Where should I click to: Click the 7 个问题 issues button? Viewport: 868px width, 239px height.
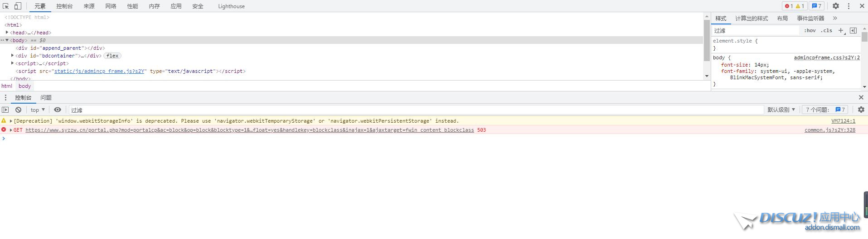tap(825, 110)
